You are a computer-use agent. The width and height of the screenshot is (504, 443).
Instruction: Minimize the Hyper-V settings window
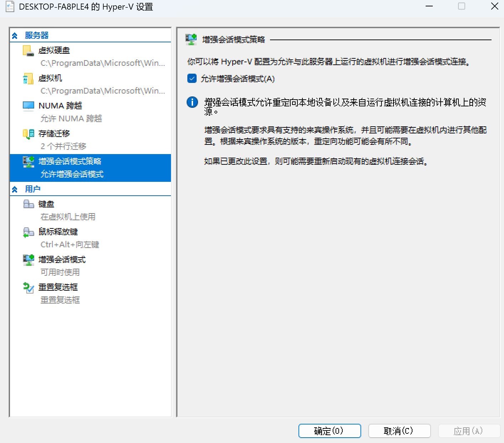tap(429, 6)
